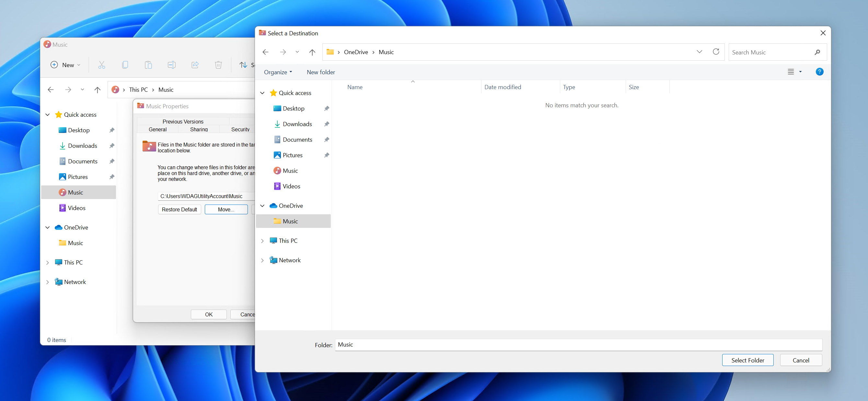Collapse OneDrive in the destination sidebar
The height and width of the screenshot is (401, 868).
[263, 206]
